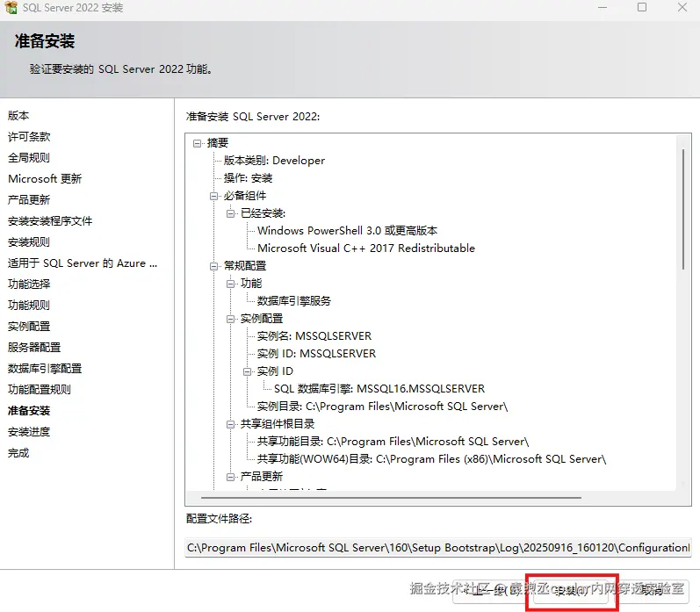Select the 许可条款 step in sidebar

[29, 137]
